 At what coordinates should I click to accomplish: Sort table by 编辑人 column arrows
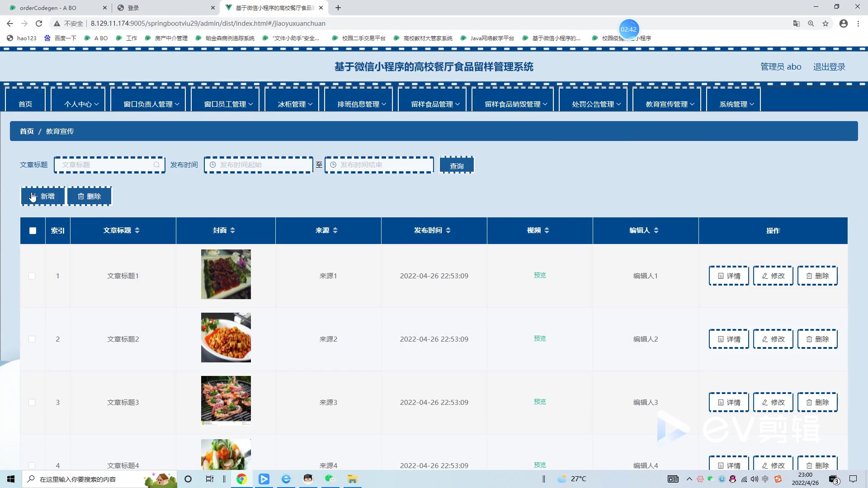click(x=656, y=230)
